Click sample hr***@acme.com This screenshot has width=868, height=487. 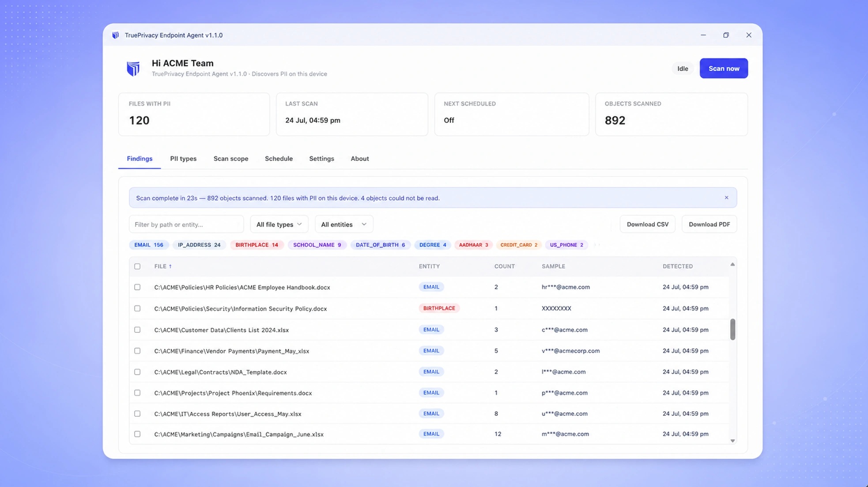pyautogui.click(x=566, y=287)
